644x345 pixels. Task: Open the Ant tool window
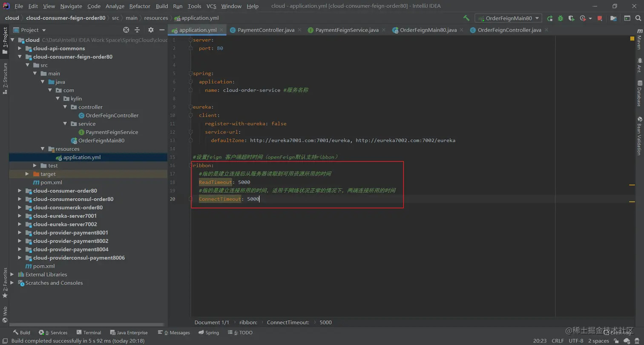639,65
